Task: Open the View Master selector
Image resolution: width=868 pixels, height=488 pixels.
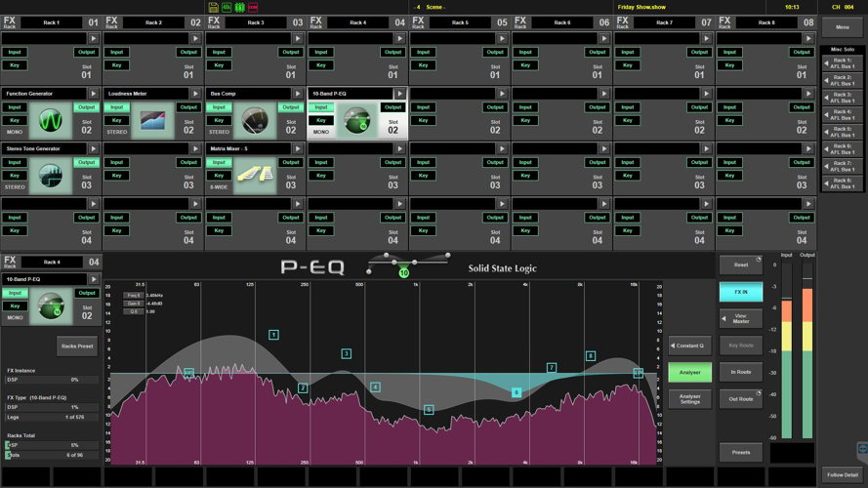Action: coord(741,319)
